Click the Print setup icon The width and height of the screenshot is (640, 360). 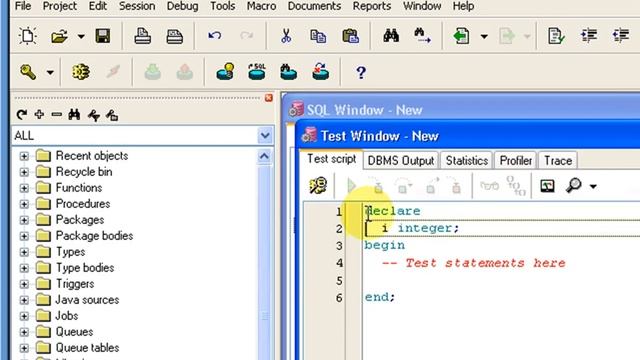tap(175, 36)
